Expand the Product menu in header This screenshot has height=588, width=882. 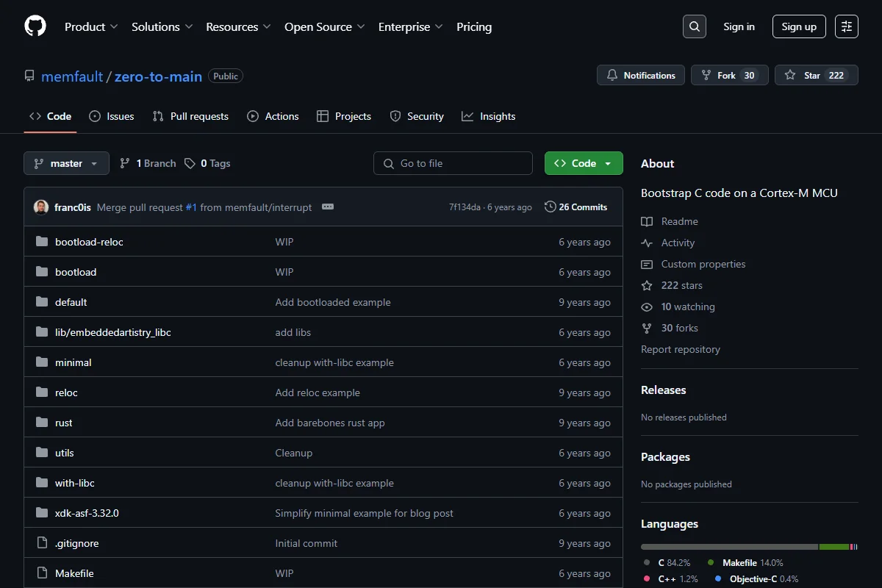tap(91, 26)
